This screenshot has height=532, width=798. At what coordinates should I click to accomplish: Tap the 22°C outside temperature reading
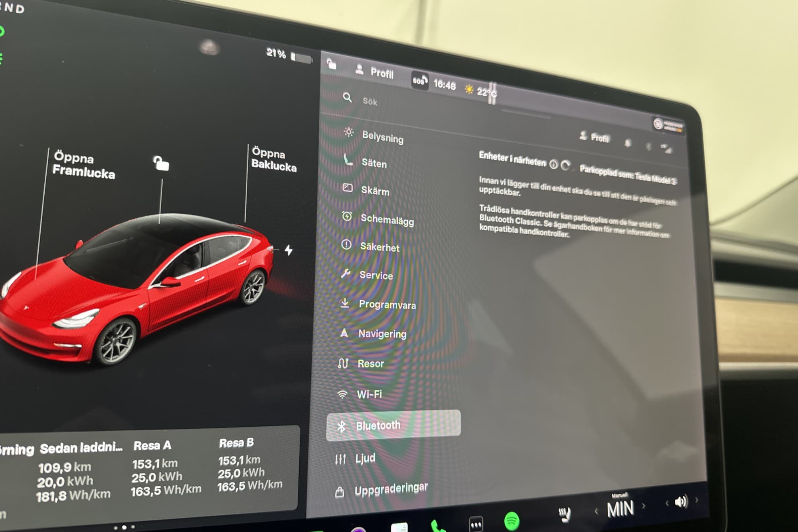tap(486, 93)
